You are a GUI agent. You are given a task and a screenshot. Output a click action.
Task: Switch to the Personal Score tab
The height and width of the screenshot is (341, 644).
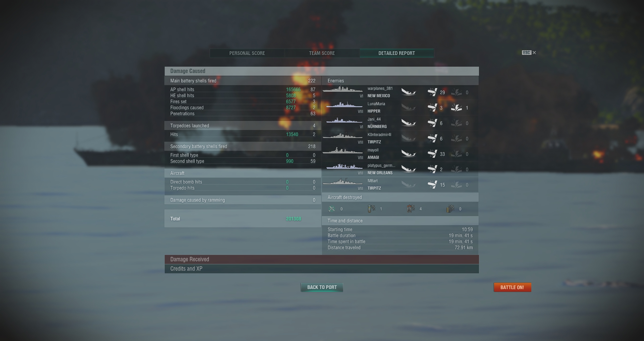tap(247, 53)
